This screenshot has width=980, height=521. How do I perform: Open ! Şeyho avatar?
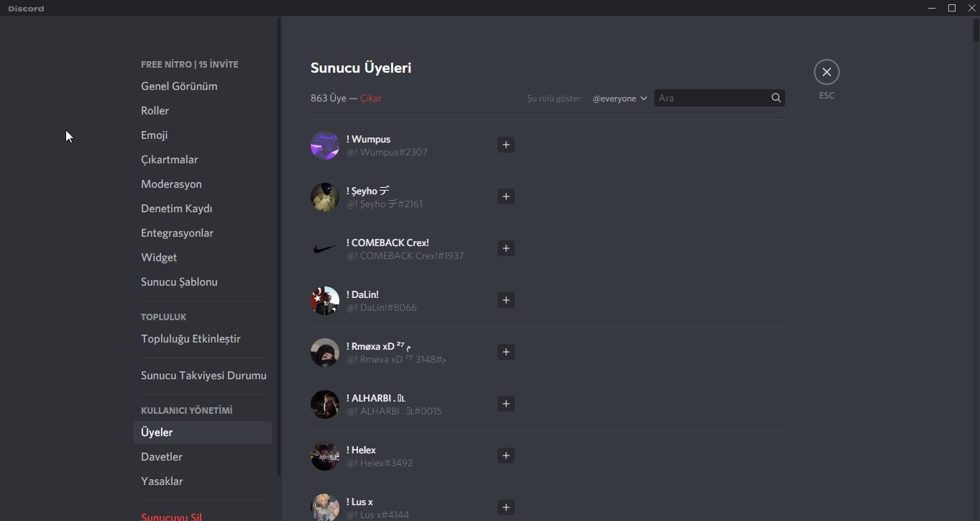[x=325, y=197]
